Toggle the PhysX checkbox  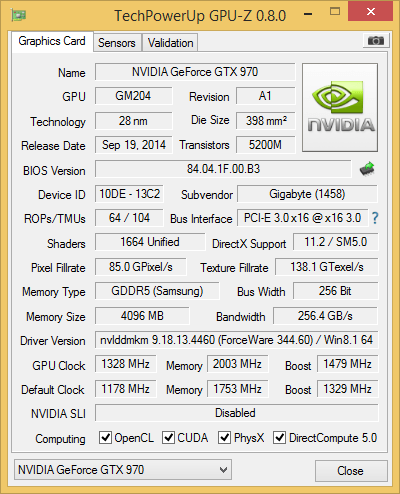224,437
